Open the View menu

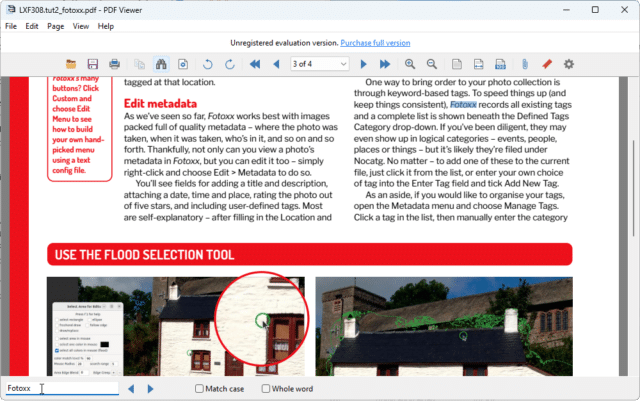(80, 26)
